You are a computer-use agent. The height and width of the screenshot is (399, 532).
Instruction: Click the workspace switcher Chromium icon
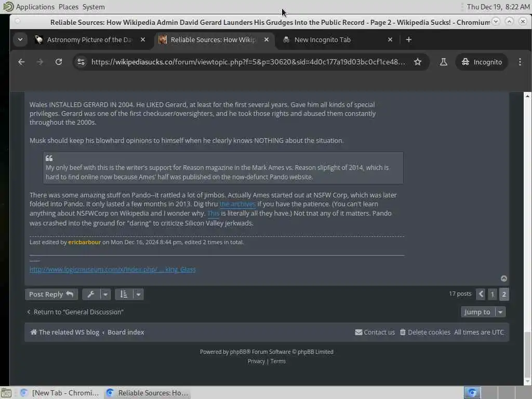point(472,393)
